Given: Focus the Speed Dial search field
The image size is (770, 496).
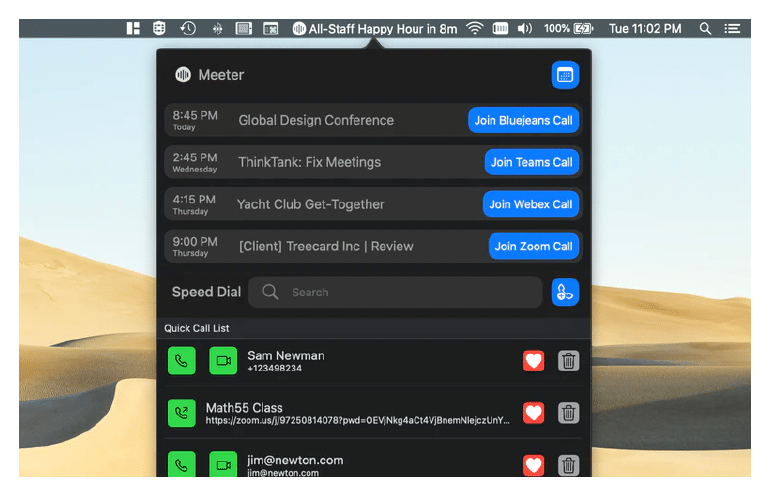Looking at the screenshot, I should [395, 292].
